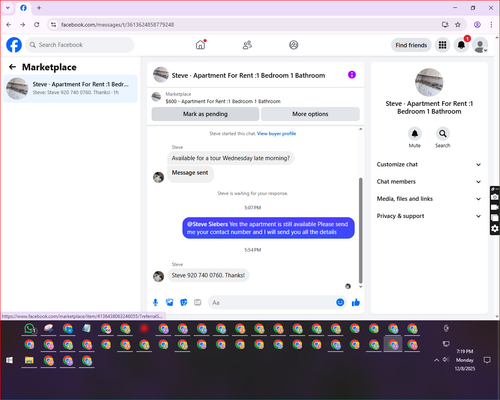Click the chat scroll up arrow
Screen dimensions: 500x400
[360, 129]
